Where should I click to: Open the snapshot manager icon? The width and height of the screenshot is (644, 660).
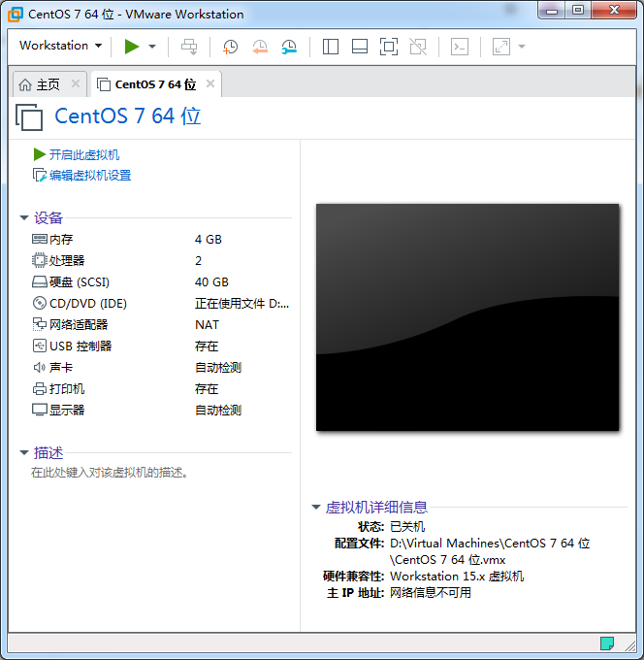click(289, 47)
